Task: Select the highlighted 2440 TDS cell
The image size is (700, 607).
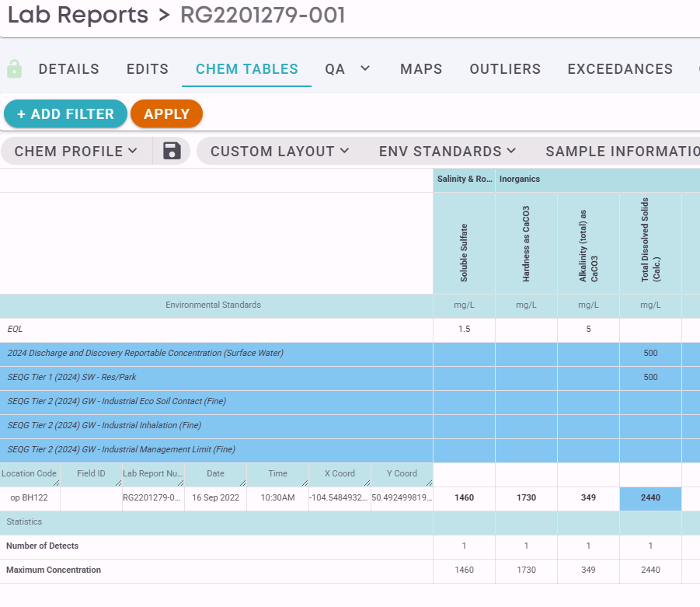Action: pos(650,497)
